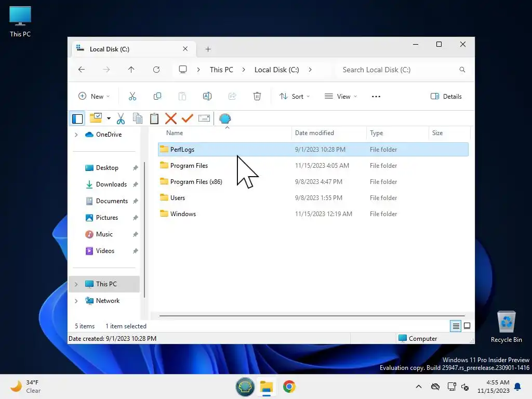Expand the chevron between This PC and Local Disk
Screen dimensions: 532x399
tap(244, 70)
